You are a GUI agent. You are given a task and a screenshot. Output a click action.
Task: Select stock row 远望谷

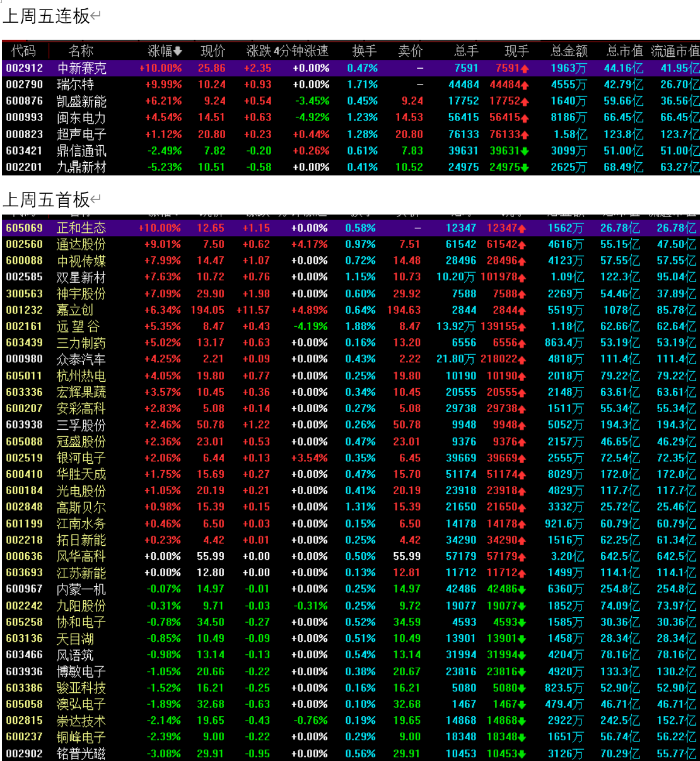point(351,327)
